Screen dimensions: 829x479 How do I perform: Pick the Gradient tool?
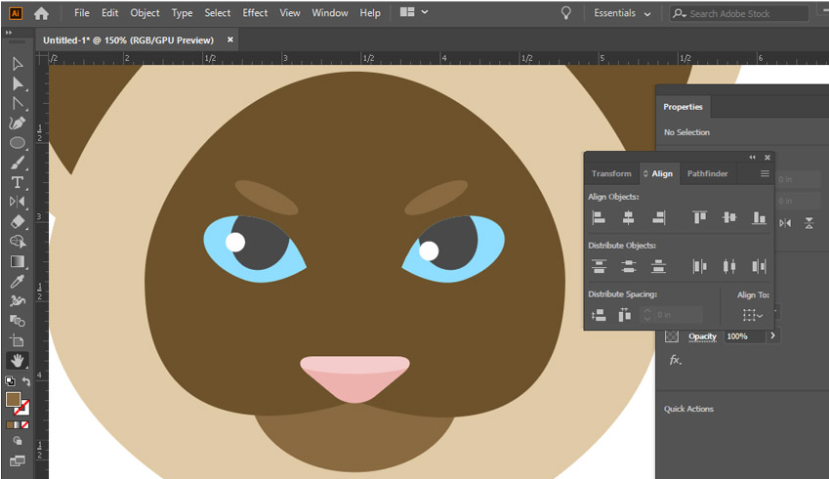point(17,262)
